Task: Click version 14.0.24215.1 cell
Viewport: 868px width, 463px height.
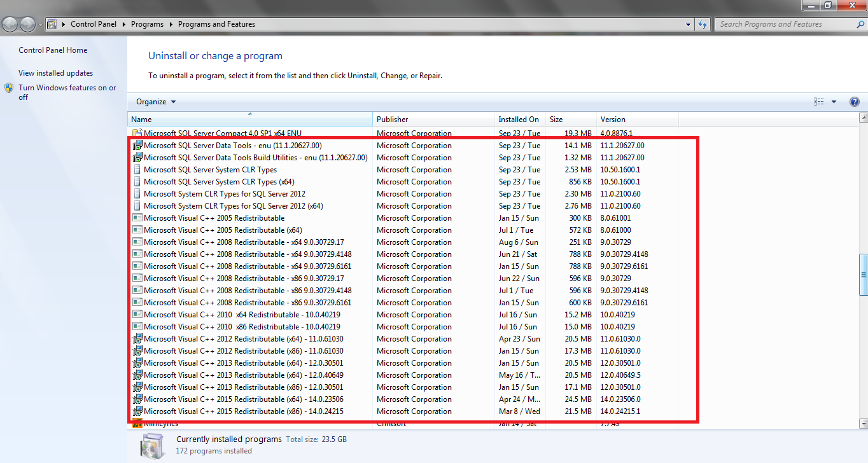Action: pyautogui.click(x=620, y=411)
